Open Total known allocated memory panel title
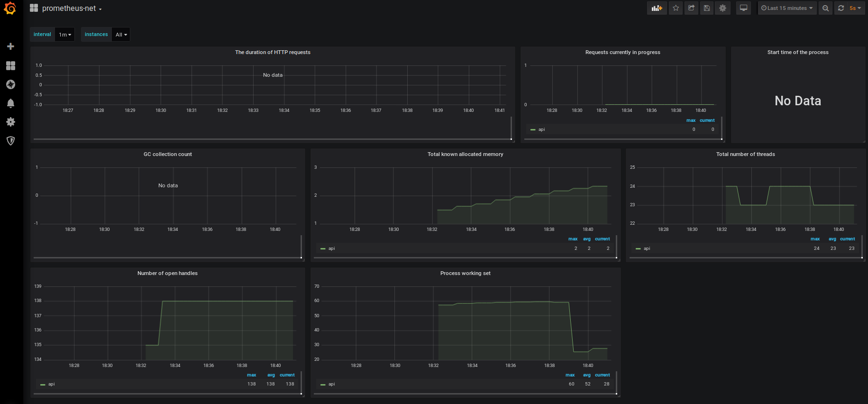The image size is (868, 404). [465, 154]
